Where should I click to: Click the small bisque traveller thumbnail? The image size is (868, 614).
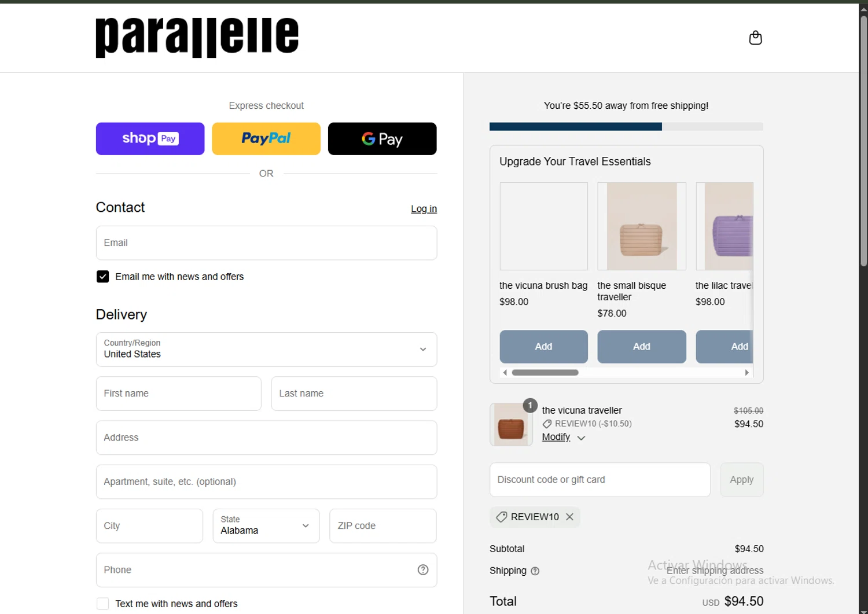[642, 226]
